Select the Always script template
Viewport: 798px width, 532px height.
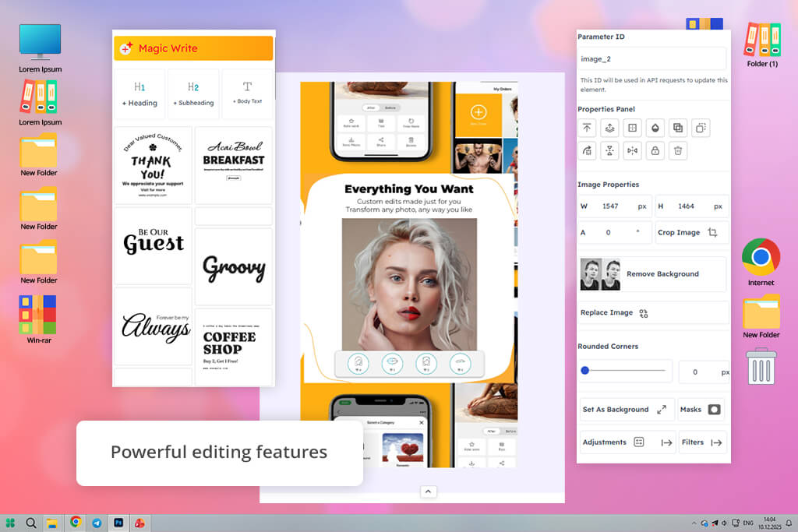click(x=153, y=326)
